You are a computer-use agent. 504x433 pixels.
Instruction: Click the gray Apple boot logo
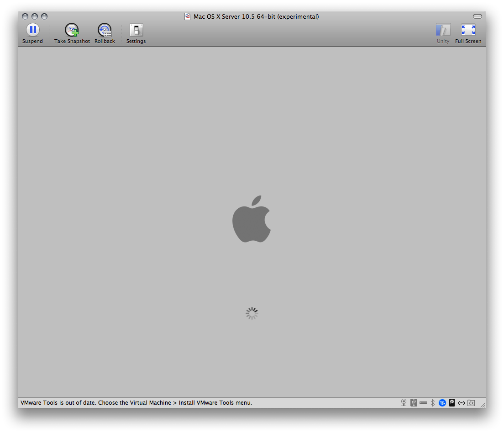(252, 219)
